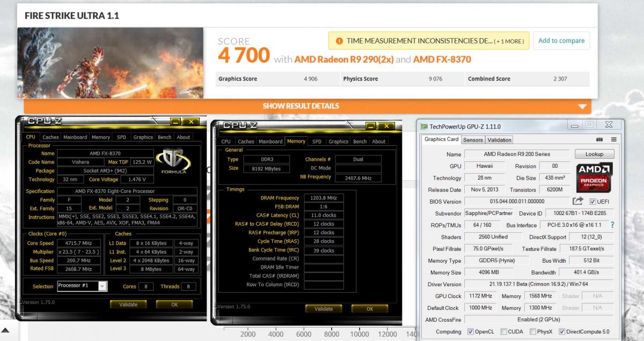This screenshot has width=644, height=341.
Task: Switch to Sensors tab in GPU-Z
Action: point(473,140)
